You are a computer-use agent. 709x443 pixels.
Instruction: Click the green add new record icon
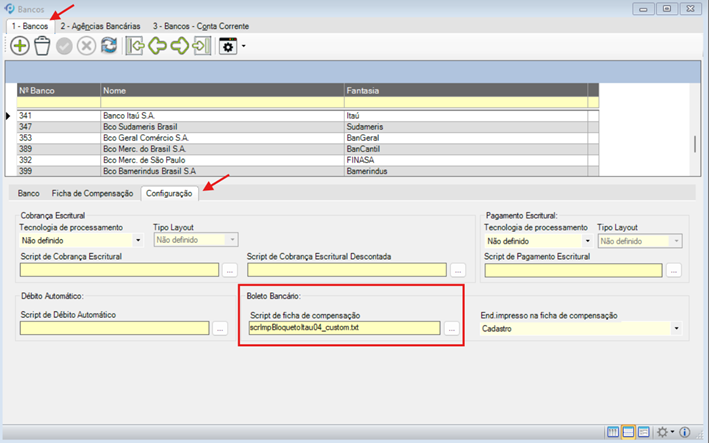pos(20,46)
